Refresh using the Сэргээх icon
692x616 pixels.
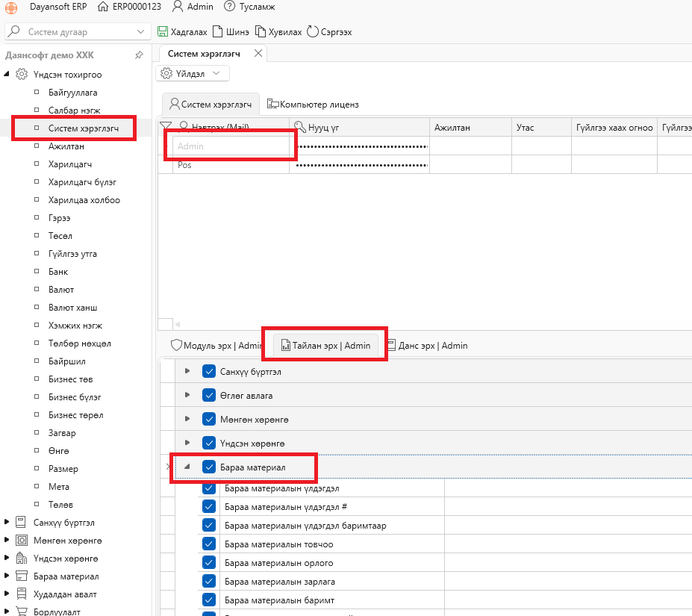point(313,31)
